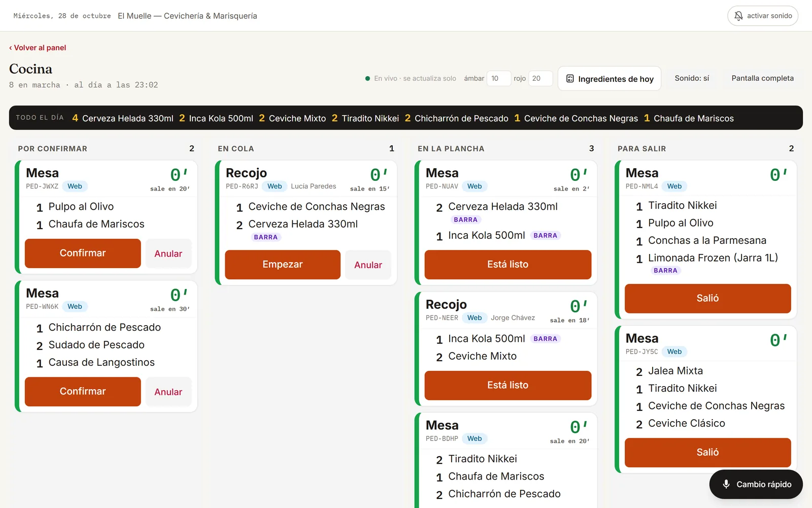Image resolution: width=812 pixels, height=508 pixels.
Task: Click Conchas a la Parmesana item
Action: 707,240
